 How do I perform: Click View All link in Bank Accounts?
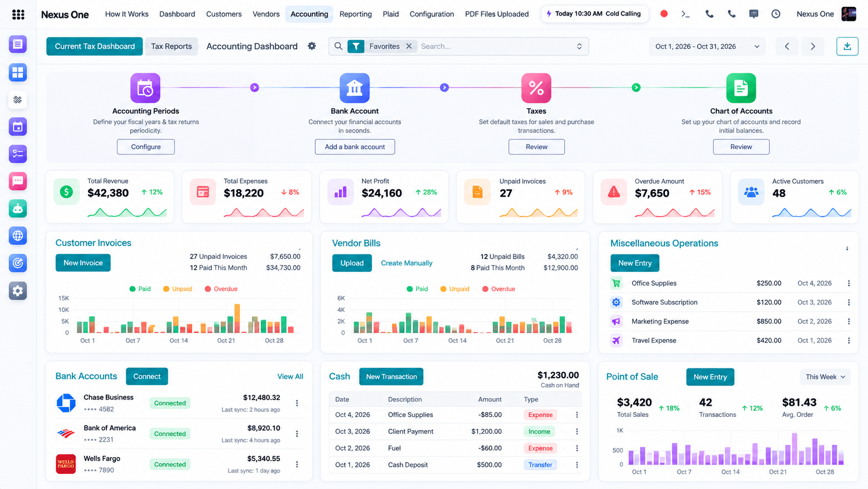point(290,376)
